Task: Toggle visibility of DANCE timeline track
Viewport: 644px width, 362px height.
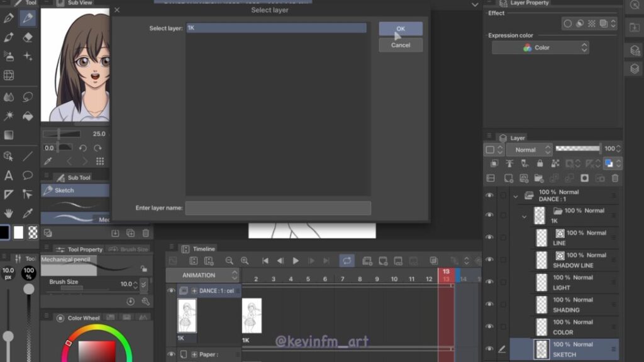Action: (x=171, y=290)
